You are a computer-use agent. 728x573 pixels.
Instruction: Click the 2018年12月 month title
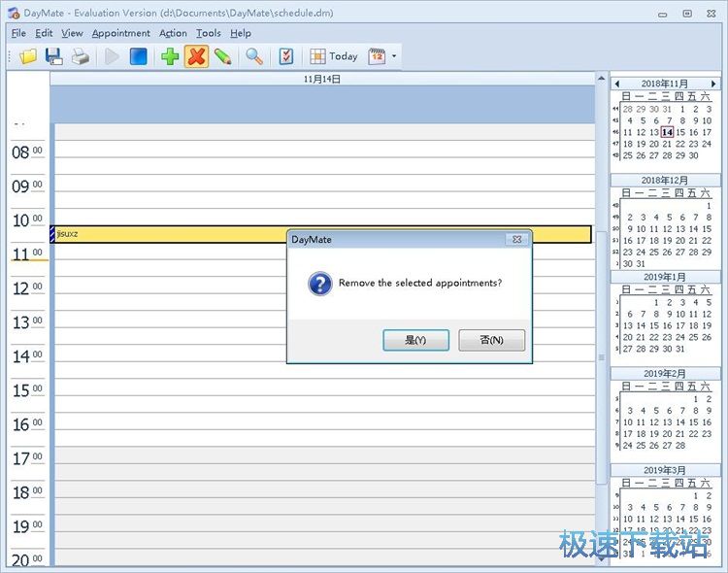(664, 181)
